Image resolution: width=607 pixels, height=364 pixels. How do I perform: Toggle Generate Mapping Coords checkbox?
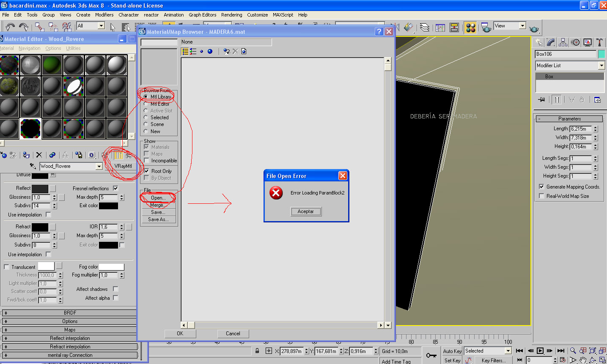click(x=541, y=186)
